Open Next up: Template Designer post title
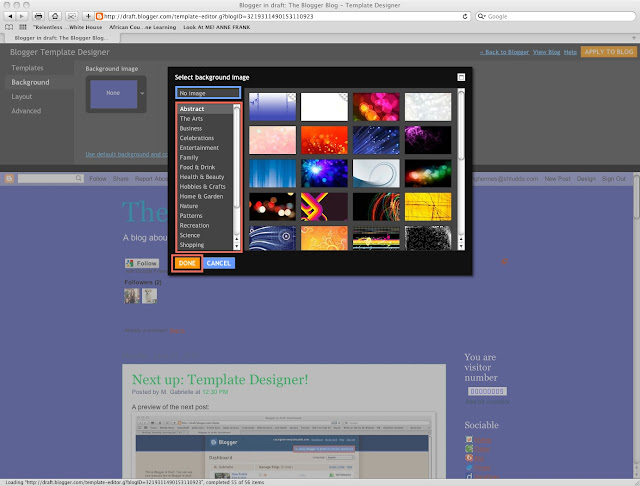The width and height of the screenshot is (640, 486). click(x=220, y=379)
